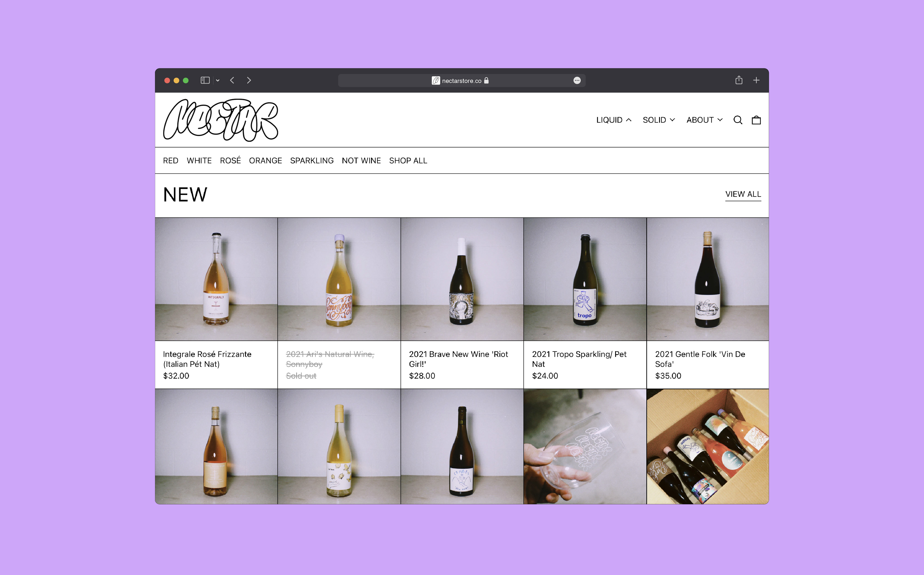The width and height of the screenshot is (924, 575).
Task: Click the VIEW ALL link
Action: pyautogui.click(x=743, y=194)
